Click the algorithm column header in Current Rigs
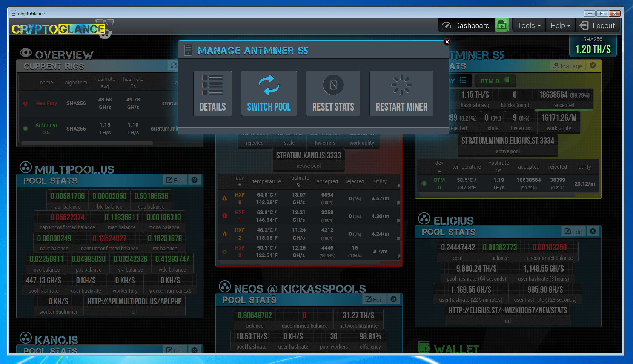Viewport: 633px width, 364px height. coord(76,83)
